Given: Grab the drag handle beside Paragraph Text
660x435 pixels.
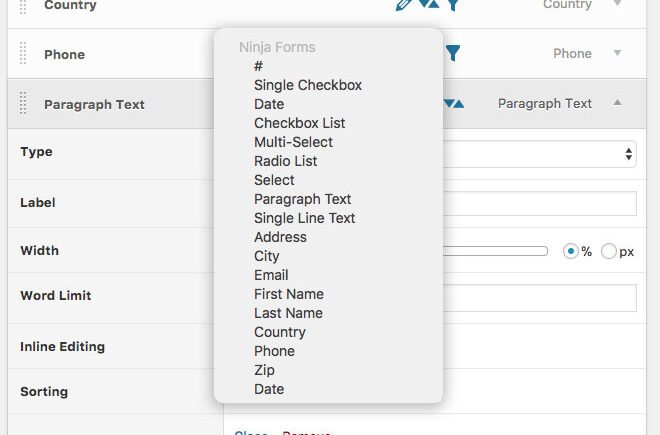Looking at the screenshot, I should (x=24, y=104).
